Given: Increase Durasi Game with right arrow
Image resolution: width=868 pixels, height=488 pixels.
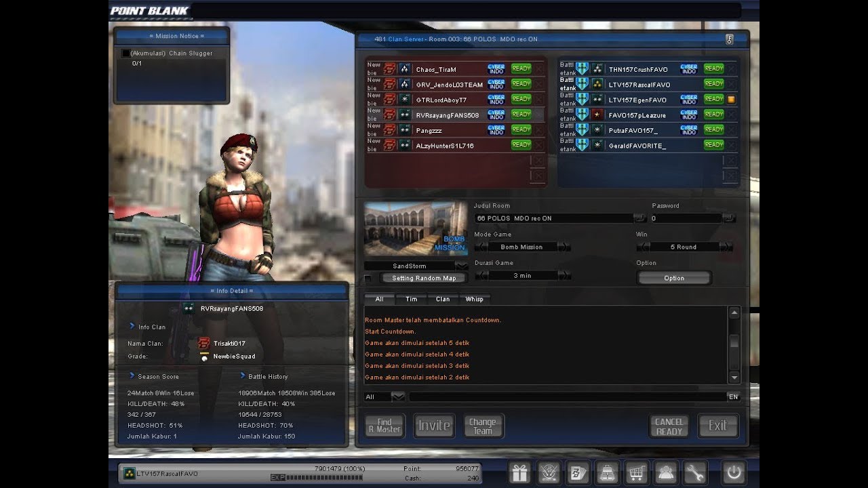Looking at the screenshot, I should (x=565, y=275).
